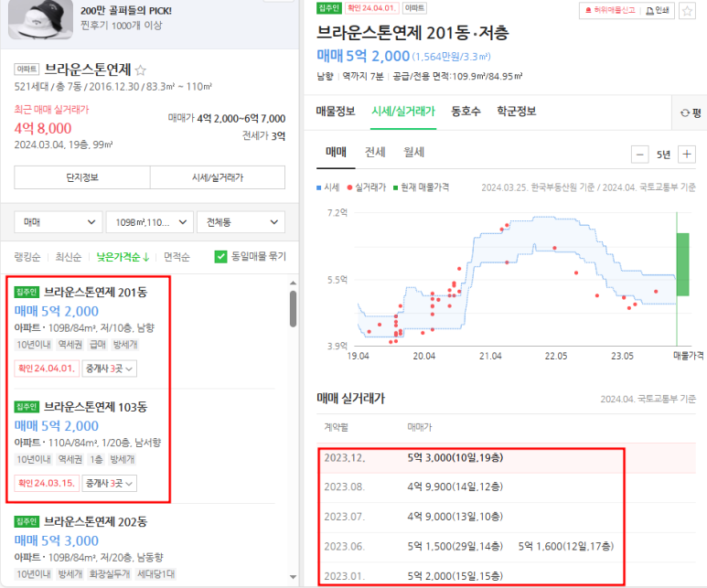Click the 4억 9,900(14일,12층) transaction
The height and width of the screenshot is (588, 707).
coord(455,487)
